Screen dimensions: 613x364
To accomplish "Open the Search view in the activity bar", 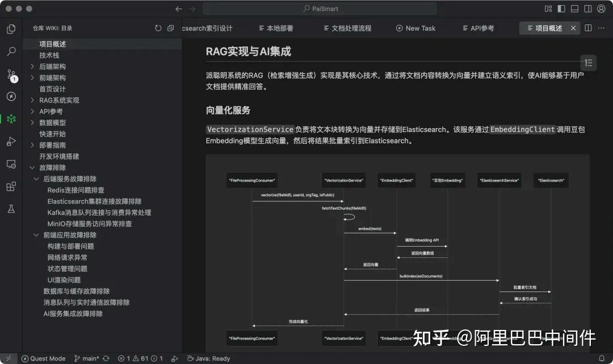I will point(10,52).
